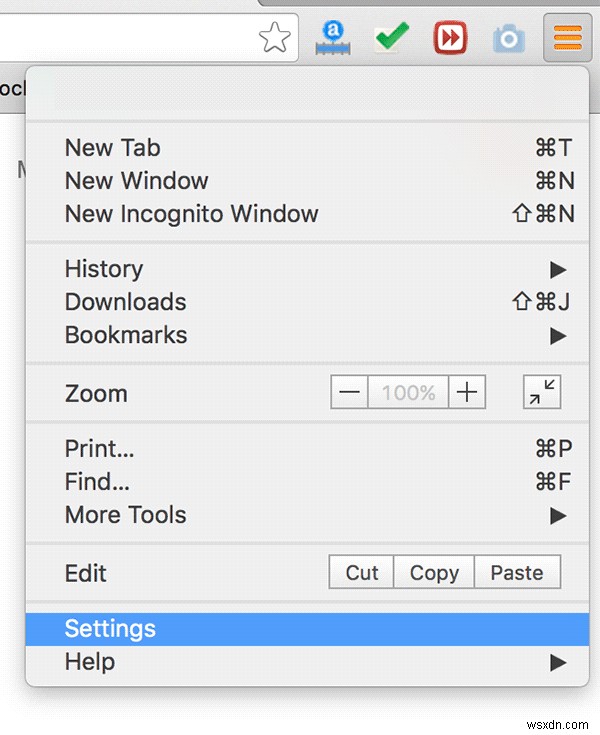Select Print... from the menu
600x735 pixels.
[x=308, y=449]
